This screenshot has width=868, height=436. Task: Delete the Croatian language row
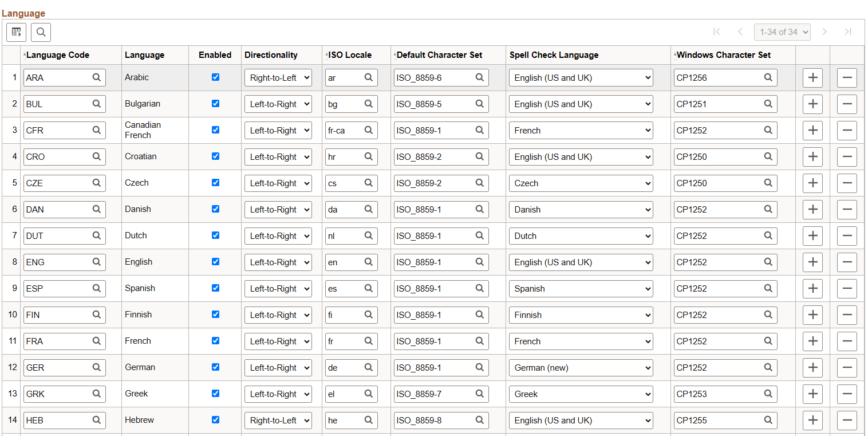pyautogui.click(x=847, y=156)
